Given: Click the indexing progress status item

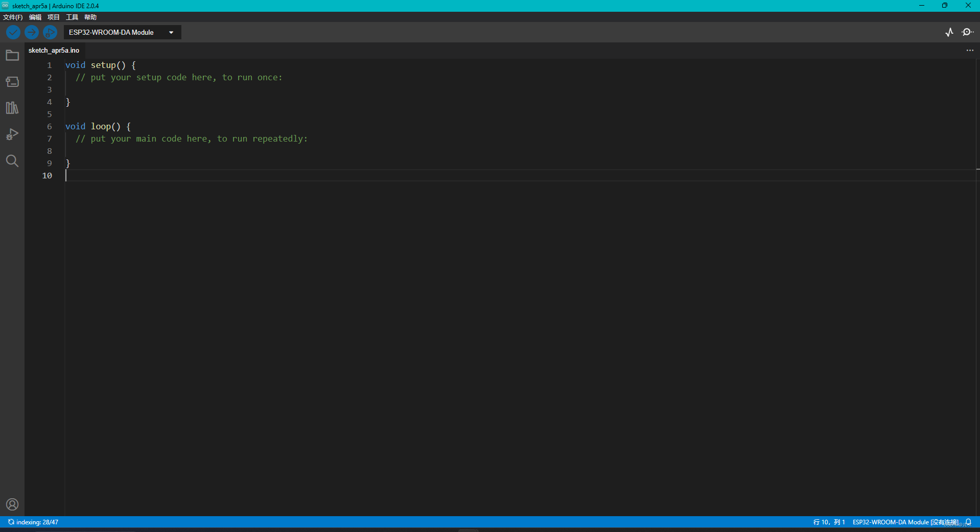Looking at the screenshot, I should point(33,522).
